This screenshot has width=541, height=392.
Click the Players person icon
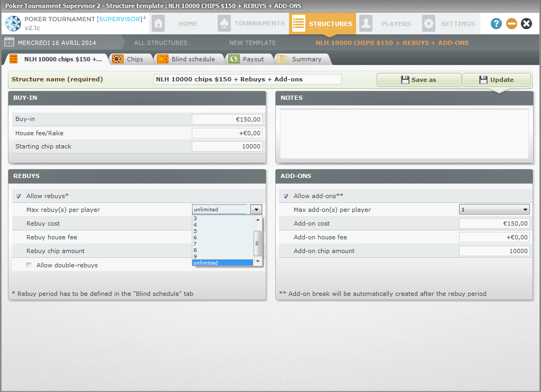[366, 24]
